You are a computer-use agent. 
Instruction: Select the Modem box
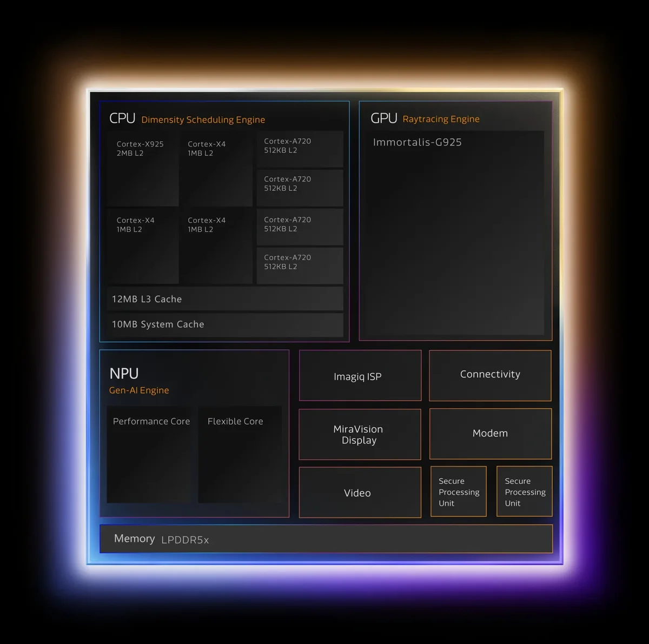pyautogui.click(x=490, y=434)
